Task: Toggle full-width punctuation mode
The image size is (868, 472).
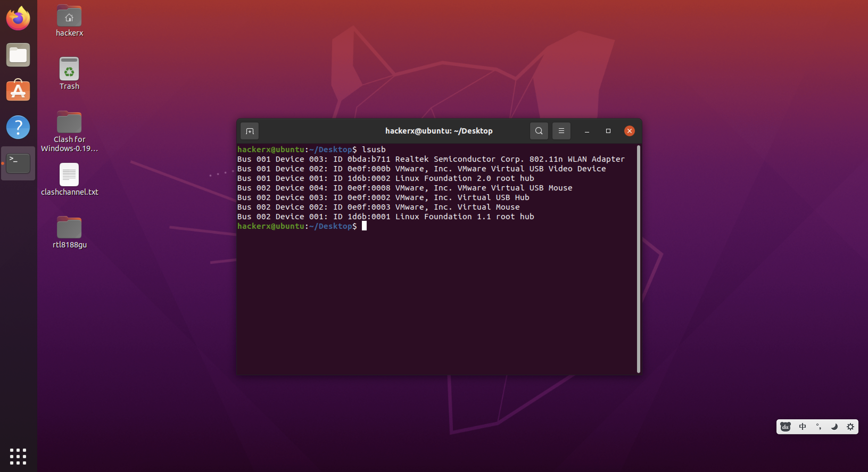Action: pyautogui.click(x=819, y=427)
